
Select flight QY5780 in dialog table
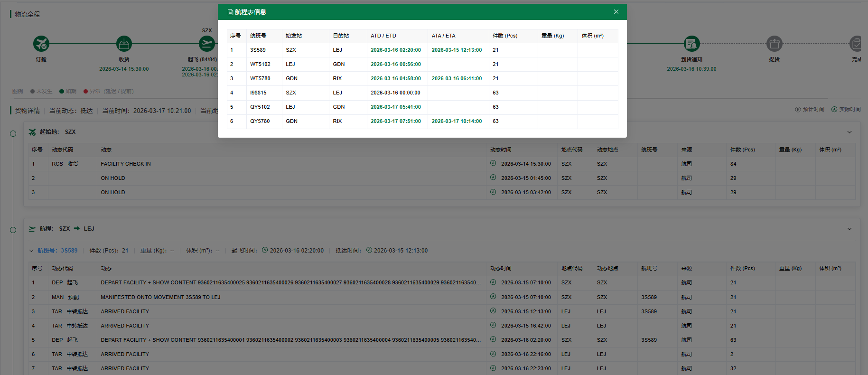coord(422,121)
